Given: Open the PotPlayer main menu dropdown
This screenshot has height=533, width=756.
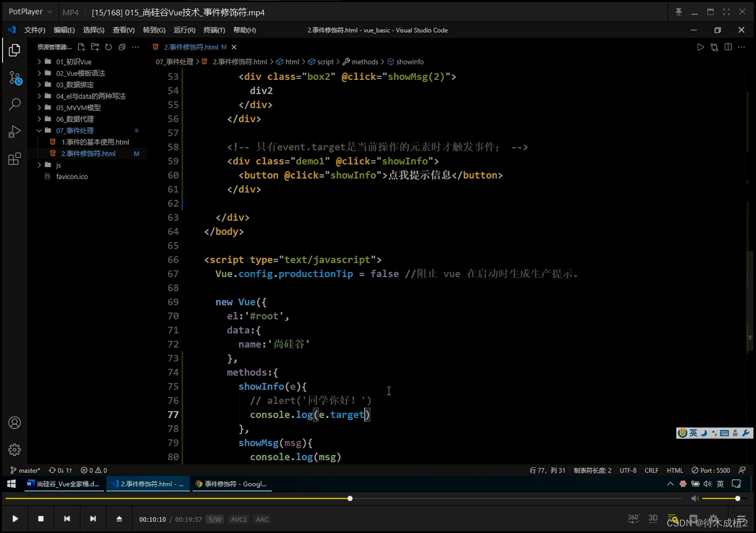Looking at the screenshot, I should [x=31, y=12].
